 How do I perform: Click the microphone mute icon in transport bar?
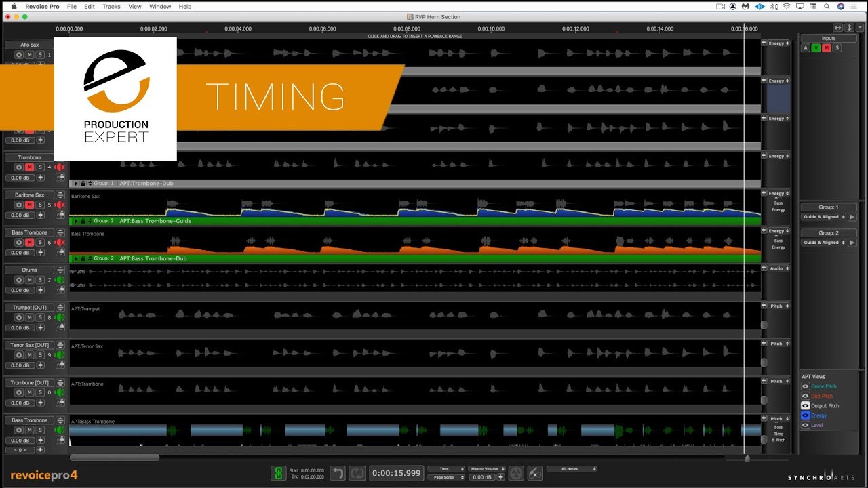pos(535,473)
